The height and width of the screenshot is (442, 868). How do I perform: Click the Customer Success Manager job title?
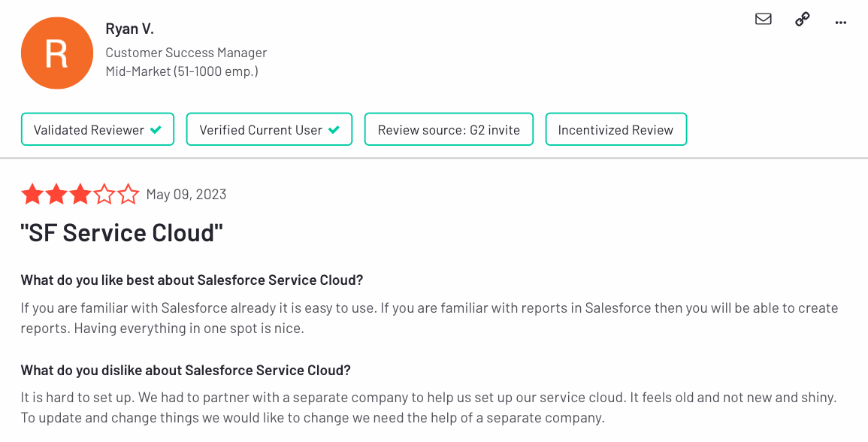click(186, 53)
